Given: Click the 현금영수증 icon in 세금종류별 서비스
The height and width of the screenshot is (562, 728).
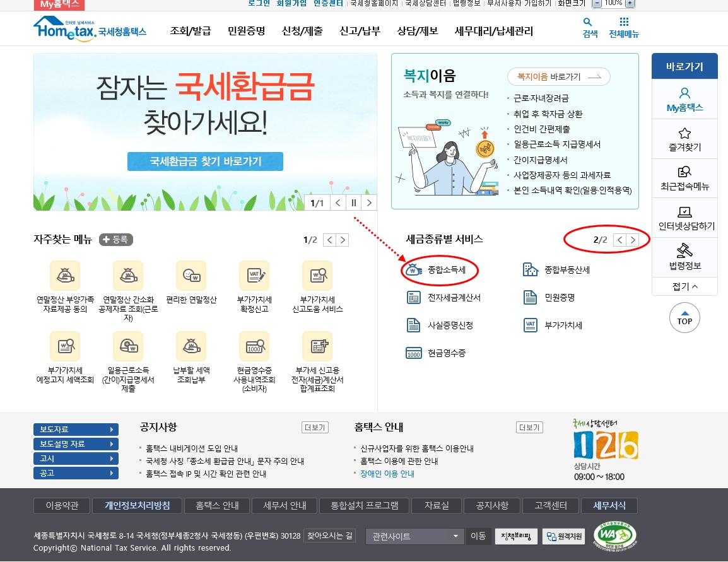Looking at the screenshot, I should 414,353.
